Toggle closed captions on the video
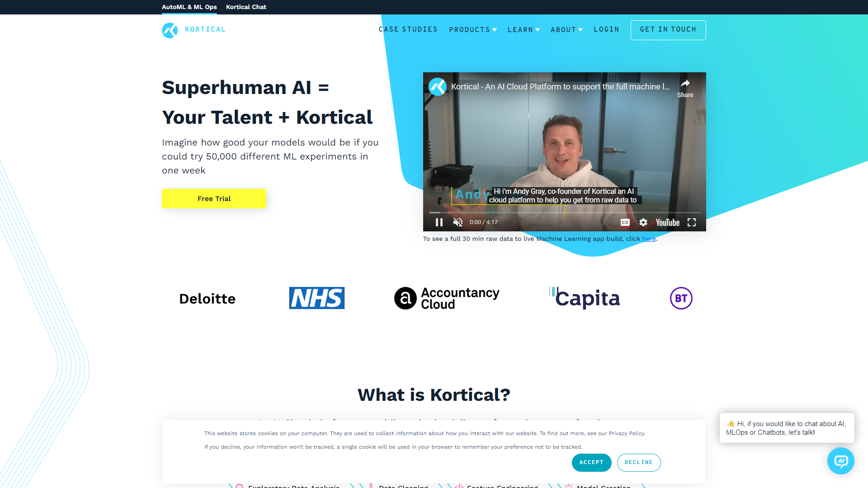 point(625,222)
